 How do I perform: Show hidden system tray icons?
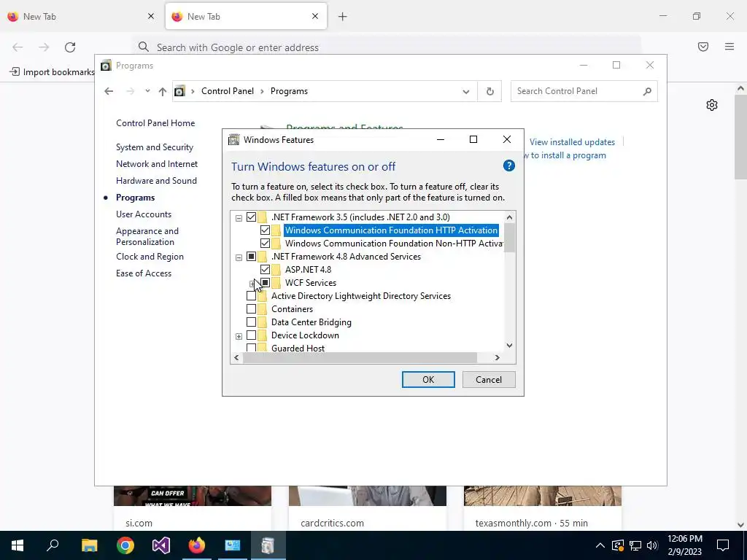(600, 545)
